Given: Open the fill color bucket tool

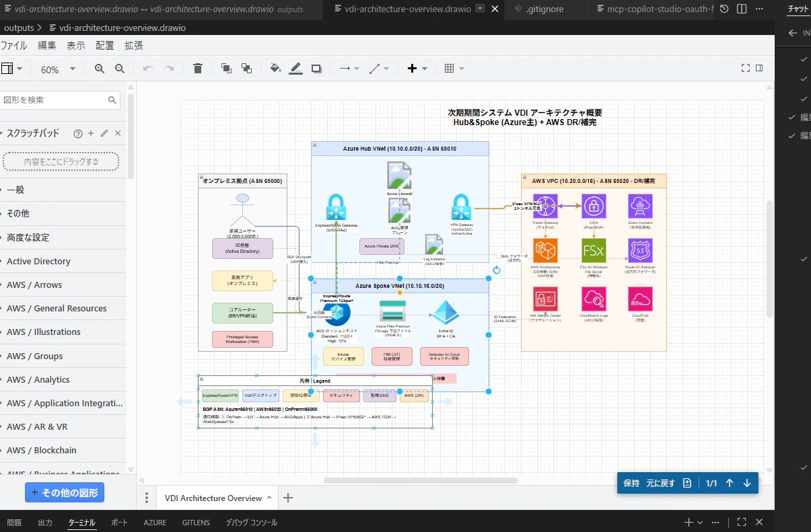Looking at the screenshot, I should pyautogui.click(x=275, y=69).
